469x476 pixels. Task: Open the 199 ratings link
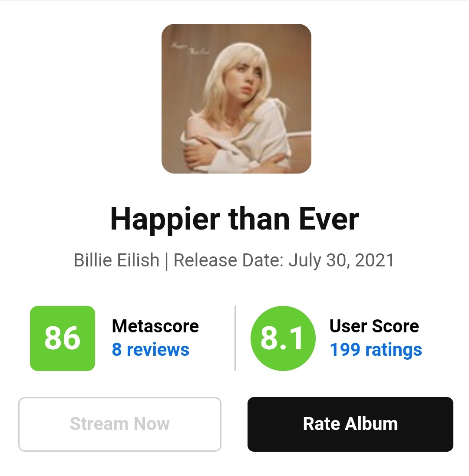click(x=376, y=350)
